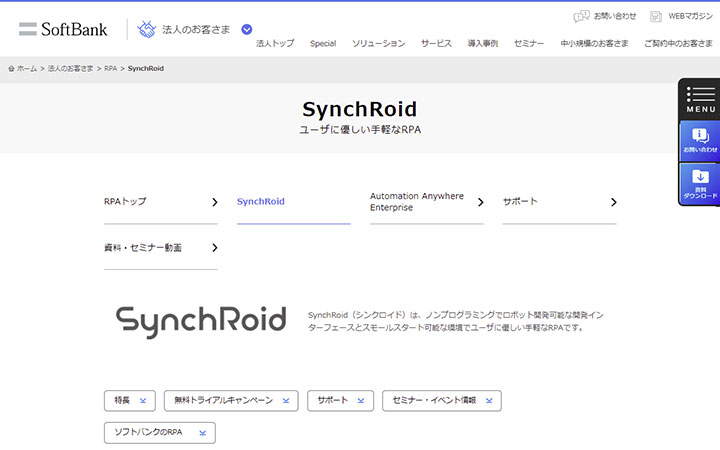Image resolution: width=720 pixels, height=450 pixels.
Task: Open the side MENU hamburger button
Action: 700,100
